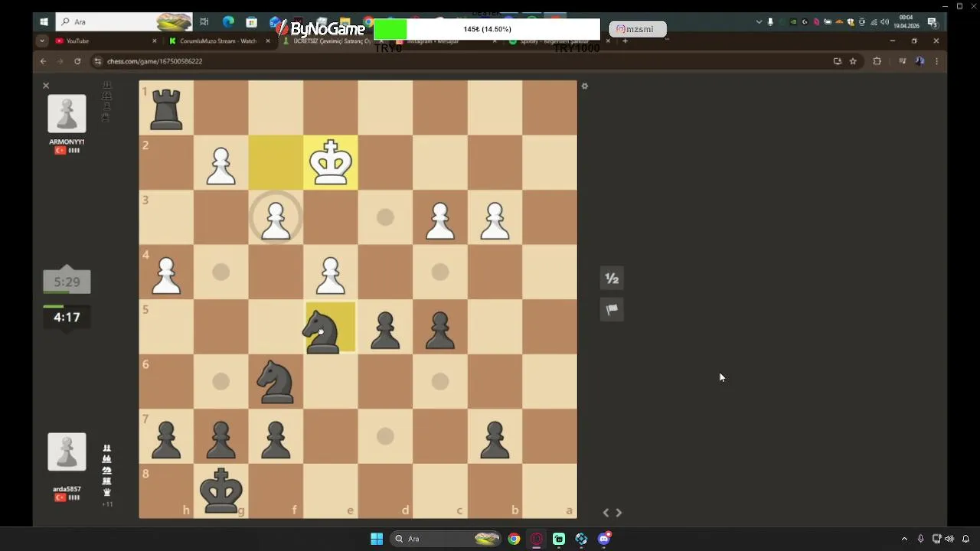Open ARMONYY1's player avatar

point(67,113)
